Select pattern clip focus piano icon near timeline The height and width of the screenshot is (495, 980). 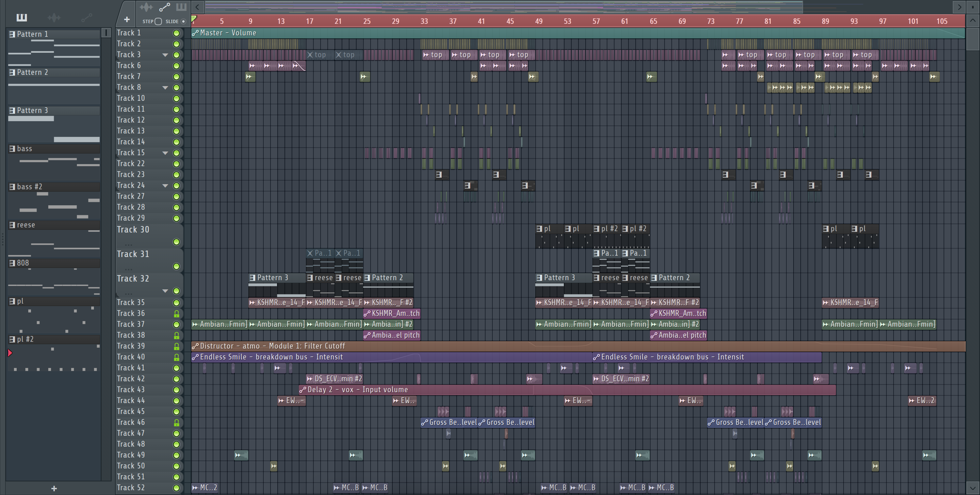pyautogui.click(x=181, y=7)
